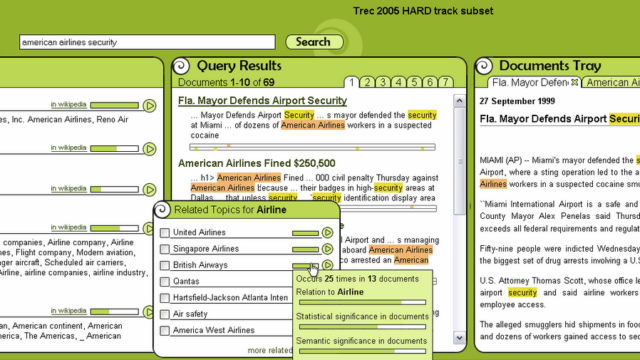Check the United Airlines checkbox

164,233
